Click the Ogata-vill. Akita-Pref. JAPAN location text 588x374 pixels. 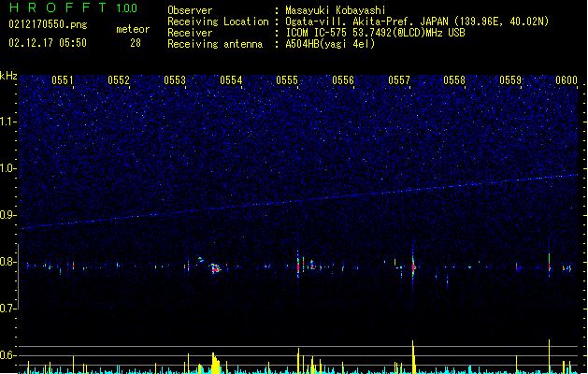pyautogui.click(x=417, y=22)
